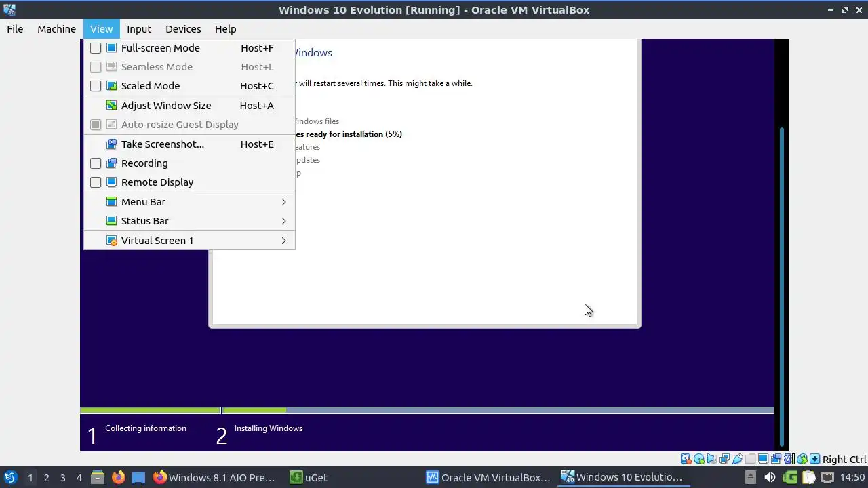Enable the Recording checkbox
Image resolution: width=868 pixels, height=488 pixels.
pyautogui.click(x=96, y=163)
